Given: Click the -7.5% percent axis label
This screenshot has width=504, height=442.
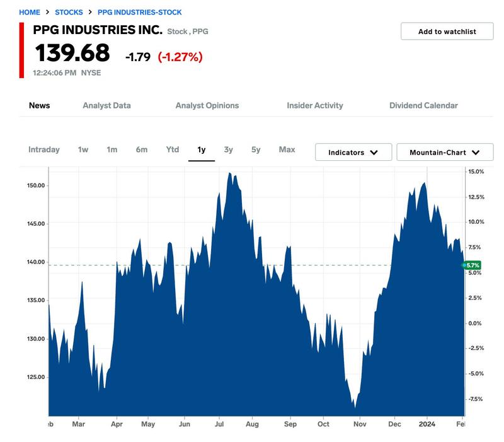Looking at the screenshot, I should 476,399.
